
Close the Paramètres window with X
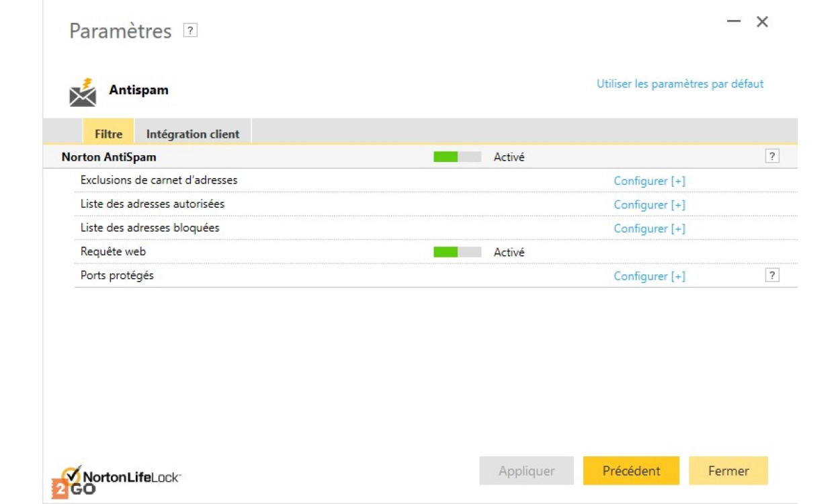[762, 22]
